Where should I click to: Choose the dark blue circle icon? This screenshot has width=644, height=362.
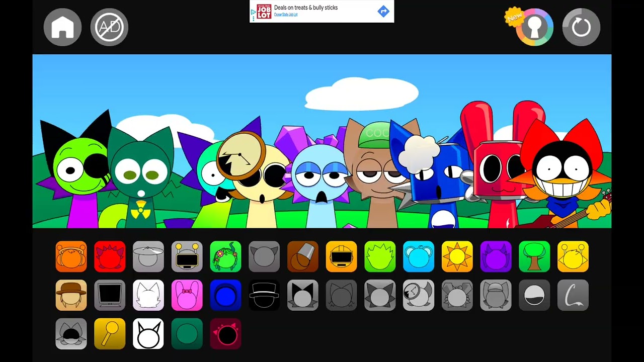(x=226, y=295)
